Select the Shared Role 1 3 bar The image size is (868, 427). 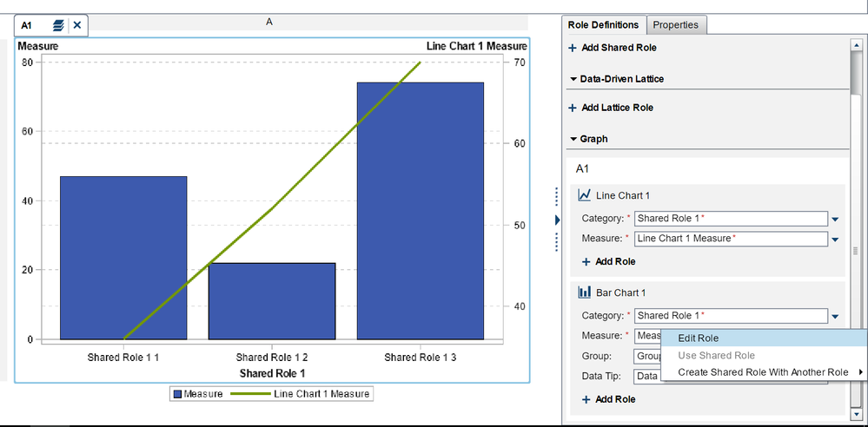[x=421, y=211]
